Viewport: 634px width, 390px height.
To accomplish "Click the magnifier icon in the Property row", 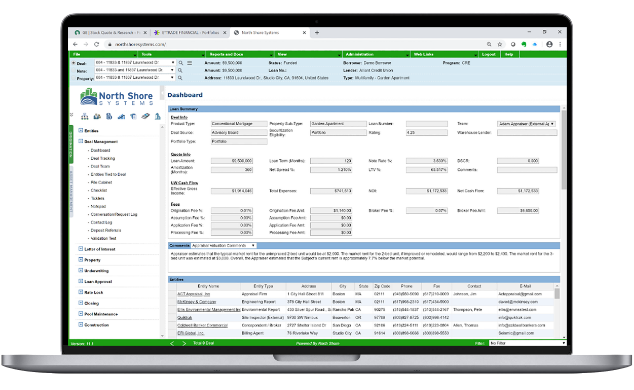I will pyautogui.click(x=180, y=78).
